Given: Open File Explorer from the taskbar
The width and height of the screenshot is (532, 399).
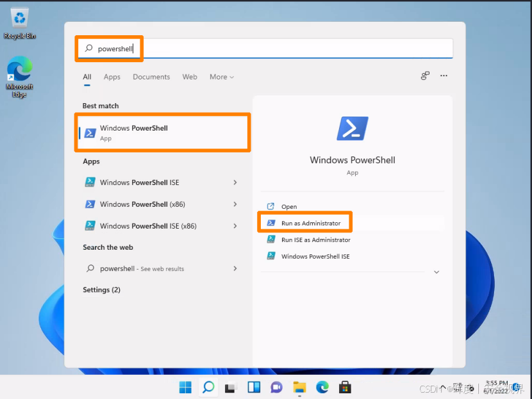Looking at the screenshot, I should (299, 387).
